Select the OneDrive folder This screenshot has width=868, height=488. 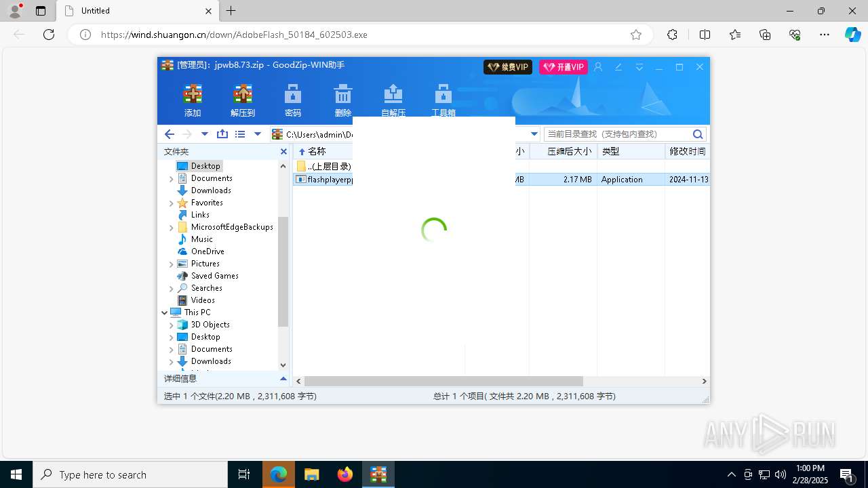208,251
